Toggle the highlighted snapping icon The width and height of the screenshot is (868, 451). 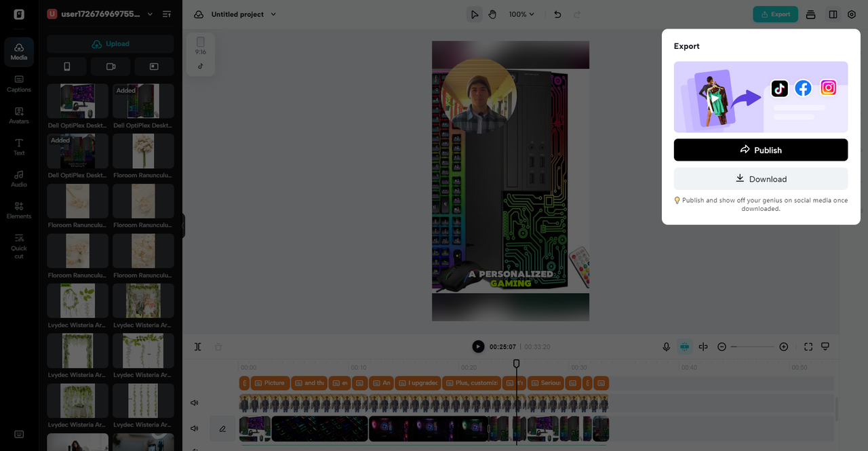click(x=685, y=347)
